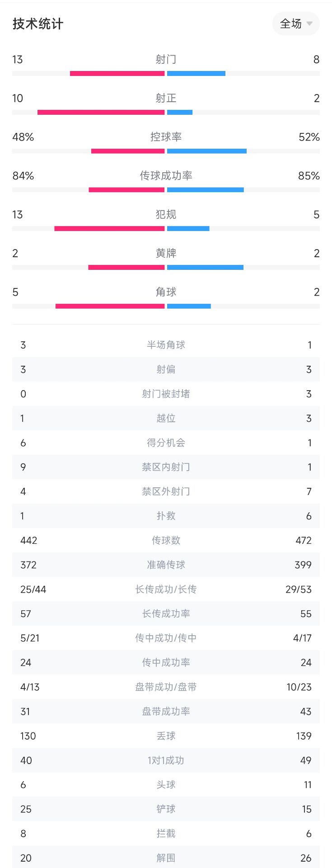The height and width of the screenshot is (868, 332).
Task: Click the 长传成功/长传 row
Action: pyautogui.click(x=166, y=589)
